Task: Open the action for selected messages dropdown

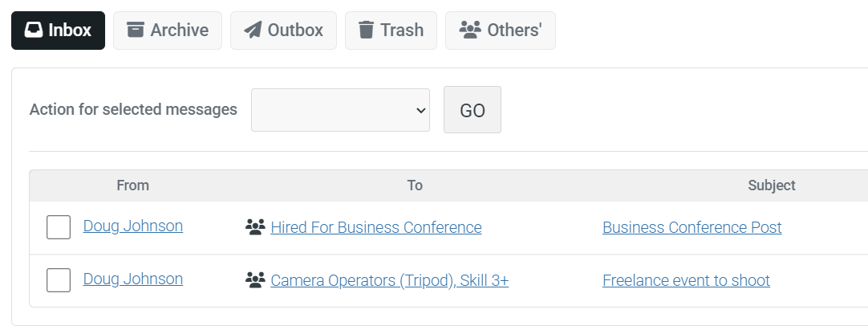Action: 340,110
